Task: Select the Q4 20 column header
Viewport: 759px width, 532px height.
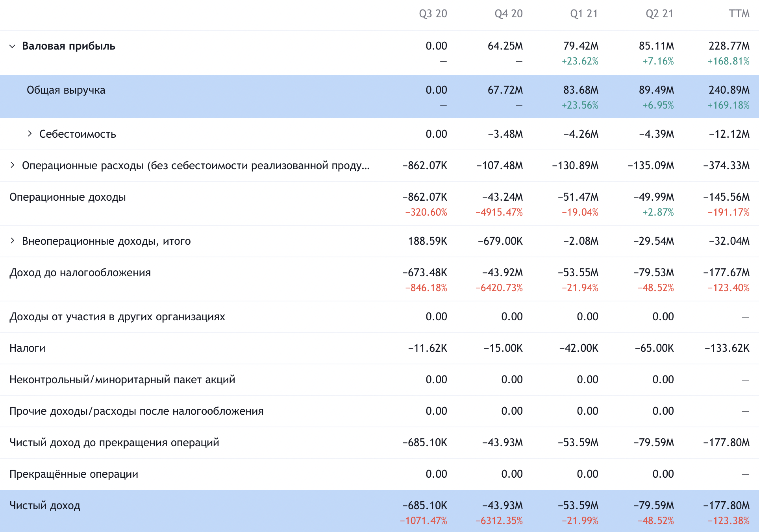Action: point(509,14)
